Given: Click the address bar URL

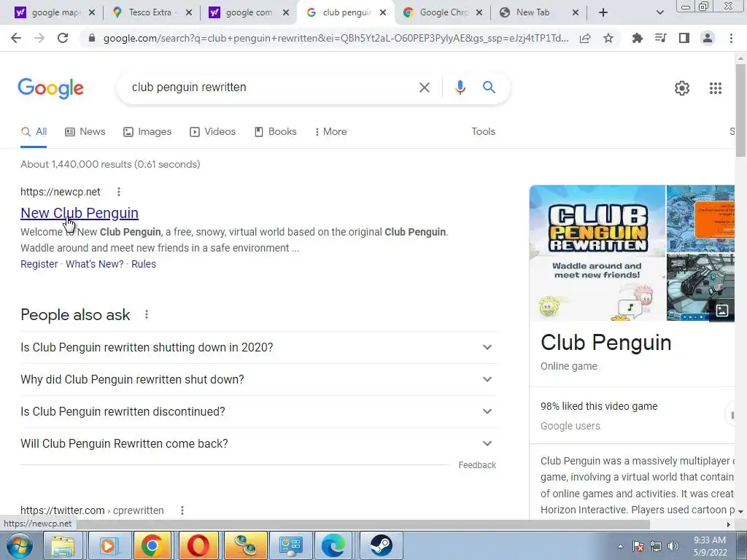Looking at the screenshot, I should coord(336,38).
